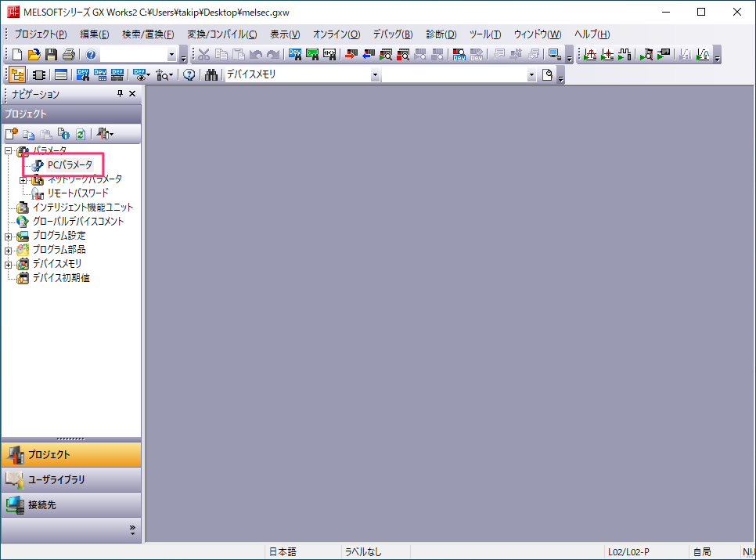Switch to 接続先 navigation view
Viewport: 756px width, 560px height.
click(x=71, y=504)
